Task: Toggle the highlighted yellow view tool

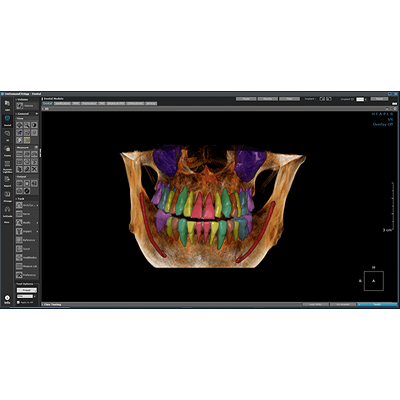Action: [27, 140]
